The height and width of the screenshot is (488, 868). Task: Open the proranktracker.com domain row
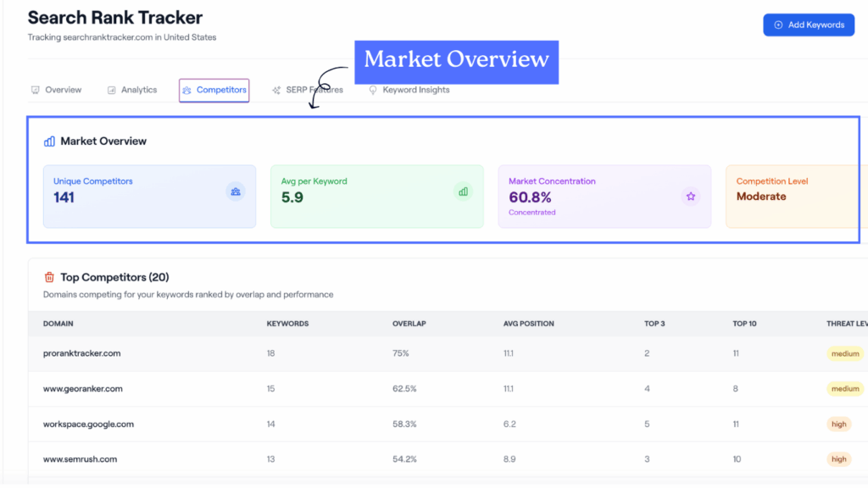pos(81,353)
